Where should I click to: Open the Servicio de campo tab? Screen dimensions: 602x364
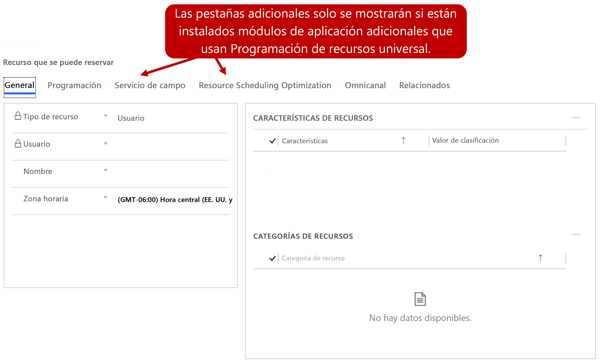point(150,85)
